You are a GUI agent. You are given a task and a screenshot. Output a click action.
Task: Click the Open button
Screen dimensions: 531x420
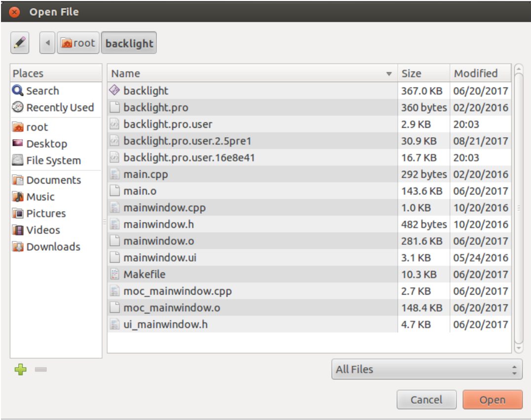click(x=493, y=400)
